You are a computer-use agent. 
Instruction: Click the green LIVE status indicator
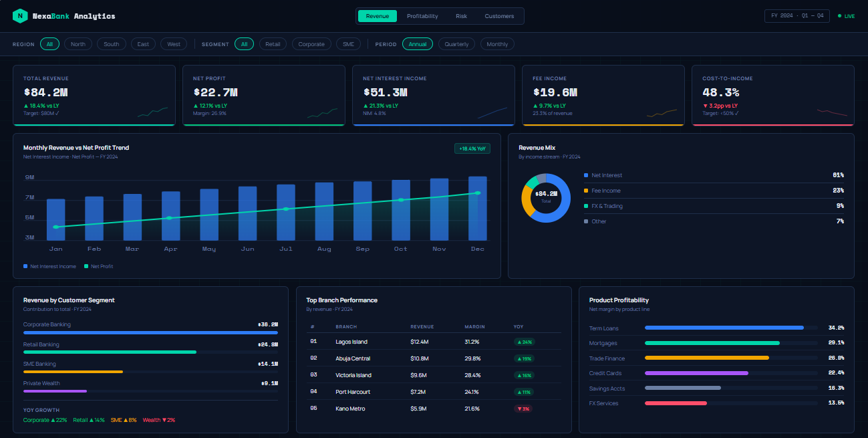tap(846, 16)
